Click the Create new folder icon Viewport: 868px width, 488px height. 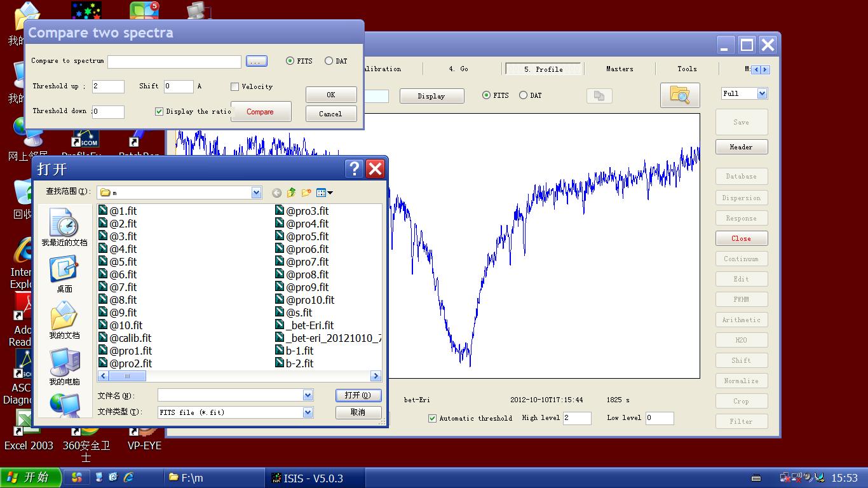[x=306, y=193]
